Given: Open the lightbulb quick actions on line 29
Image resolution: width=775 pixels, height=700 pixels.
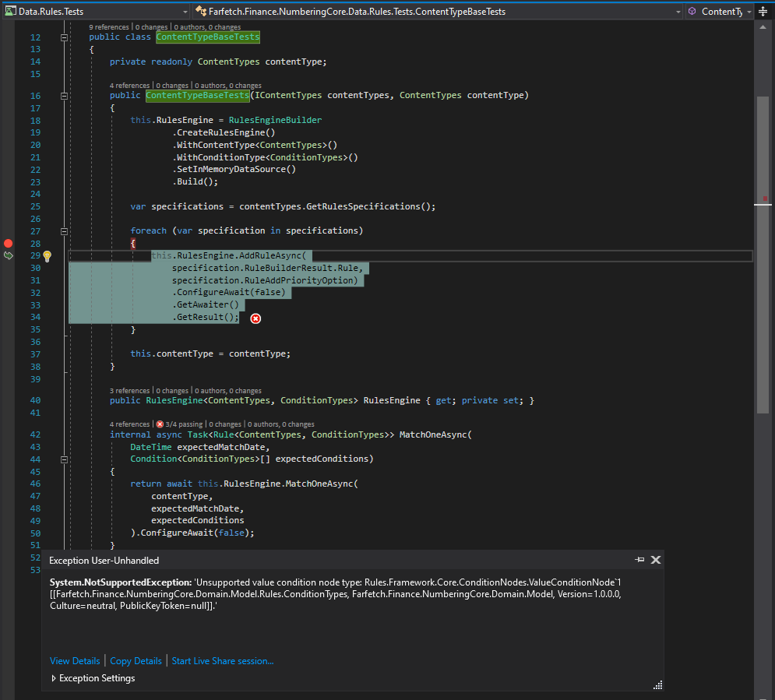Looking at the screenshot, I should pyautogui.click(x=47, y=256).
